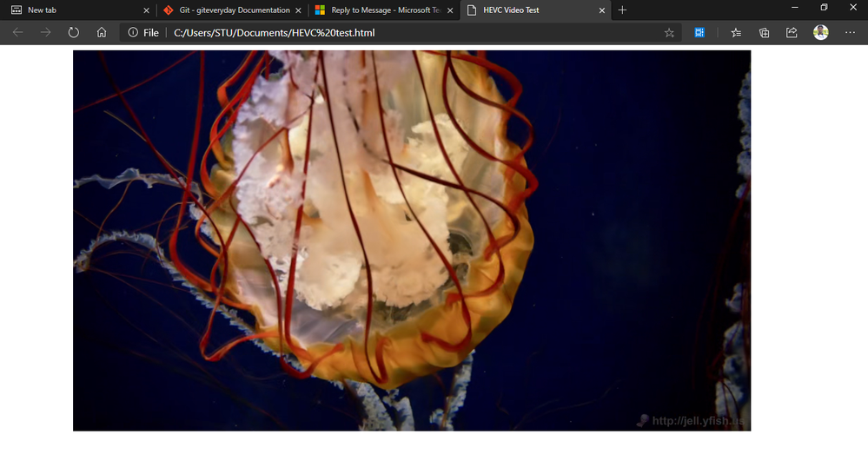This screenshot has width=868, height=461.
Task: Share this page
Action: (x=792, y=33)
